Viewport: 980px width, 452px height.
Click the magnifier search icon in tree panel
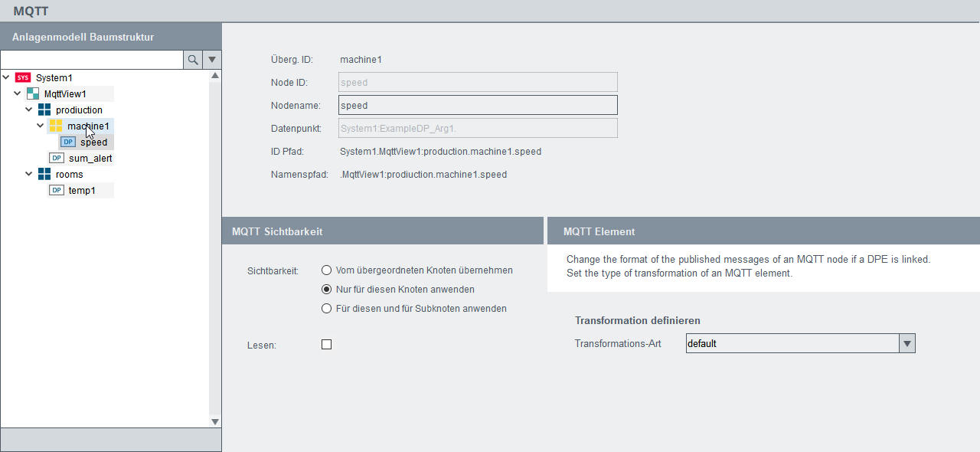click(x=193, y=60)
